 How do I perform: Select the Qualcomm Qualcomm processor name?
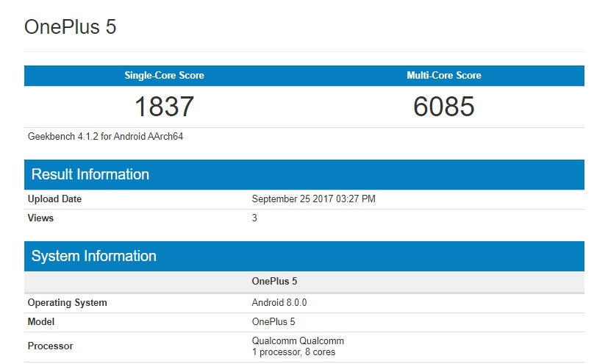[x=298, y=340]
